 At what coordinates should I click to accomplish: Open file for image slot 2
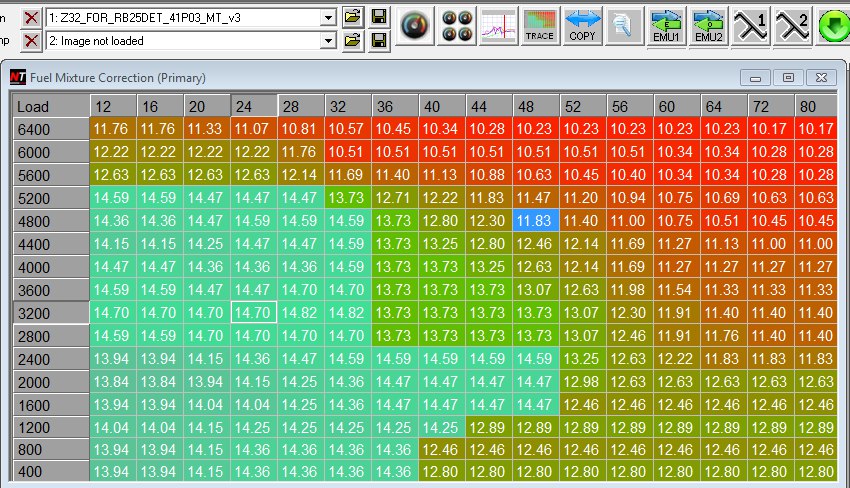pos(352,41)
